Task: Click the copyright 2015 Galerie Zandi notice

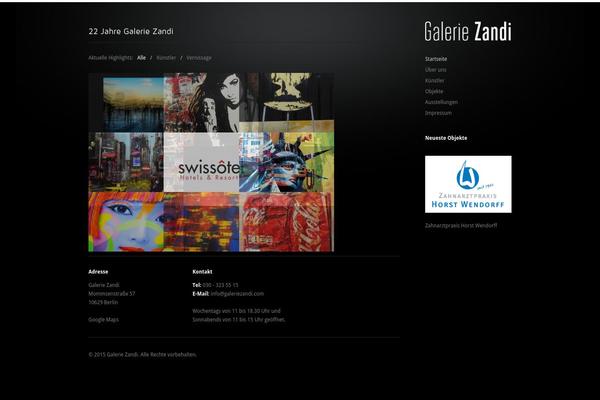Action: tap(142, 354)
